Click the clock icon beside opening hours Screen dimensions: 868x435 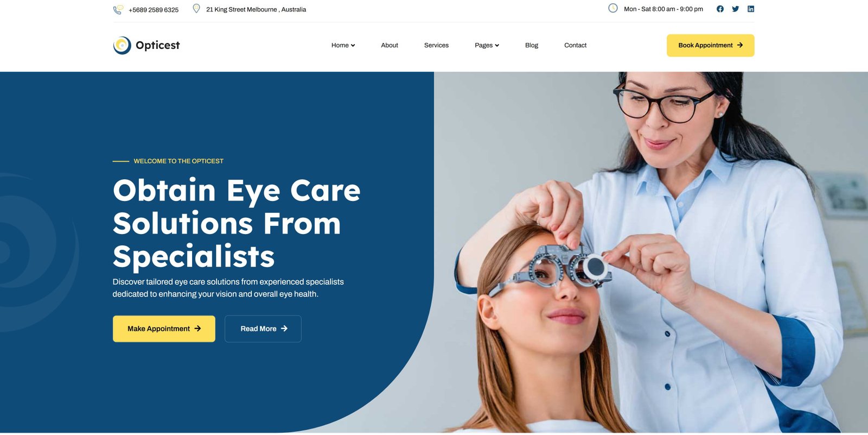click(x=612, y=8)
